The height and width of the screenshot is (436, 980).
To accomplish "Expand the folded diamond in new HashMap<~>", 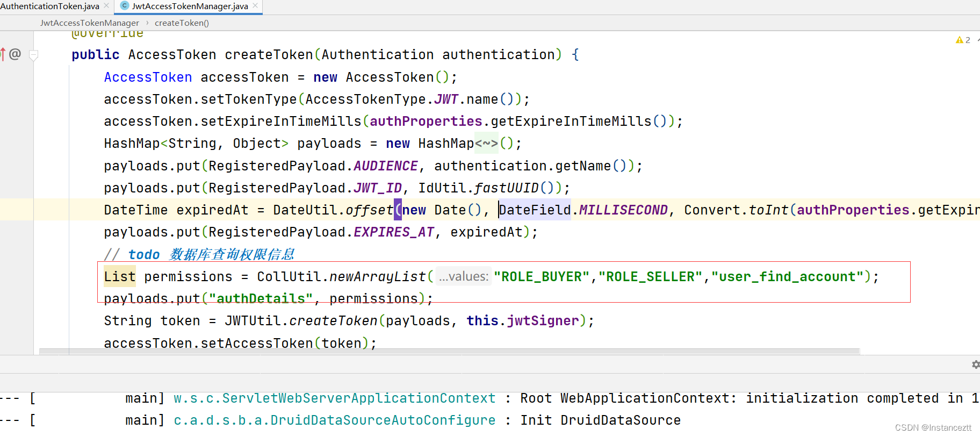I will click(486, 144).
